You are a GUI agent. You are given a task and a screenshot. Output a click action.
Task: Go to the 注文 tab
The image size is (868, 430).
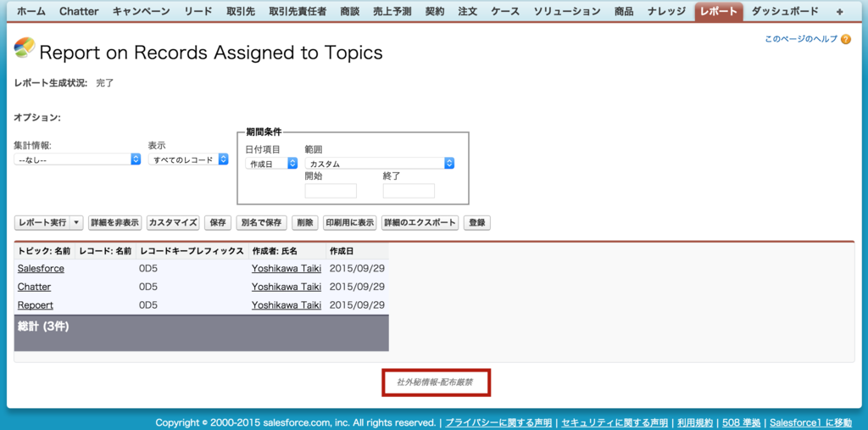point(468,12)
